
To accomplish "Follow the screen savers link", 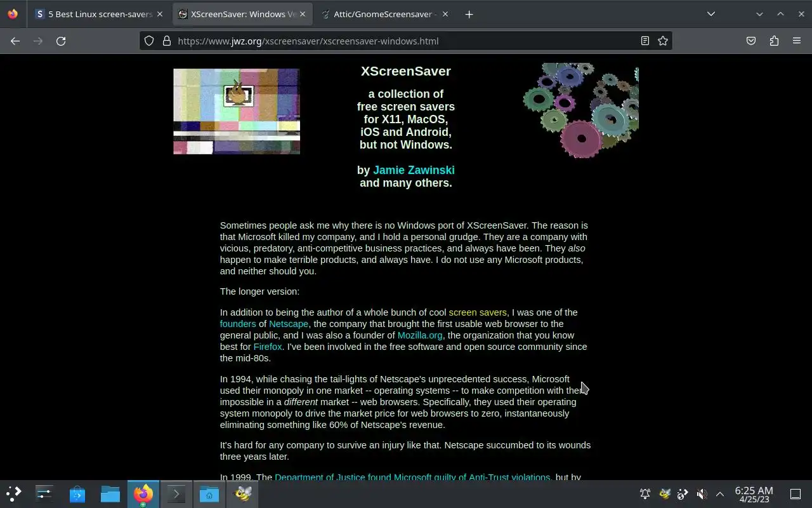I will tap(478, 312).
